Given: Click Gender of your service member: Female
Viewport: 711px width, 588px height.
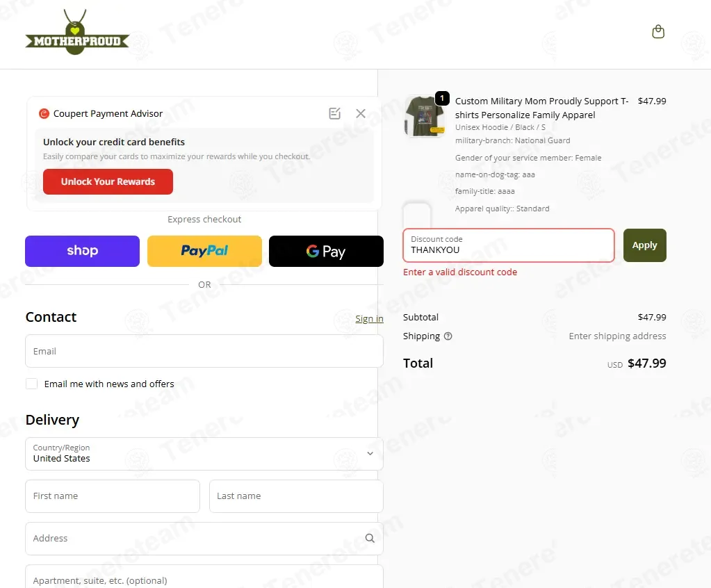Looking at the screenshot, I should click(528, 158).
